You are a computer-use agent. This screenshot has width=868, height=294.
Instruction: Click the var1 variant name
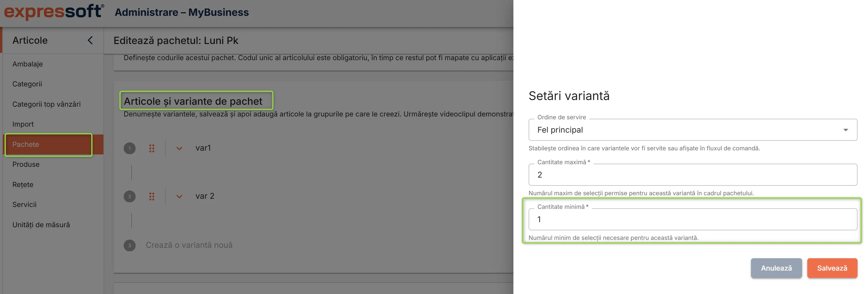203,148
